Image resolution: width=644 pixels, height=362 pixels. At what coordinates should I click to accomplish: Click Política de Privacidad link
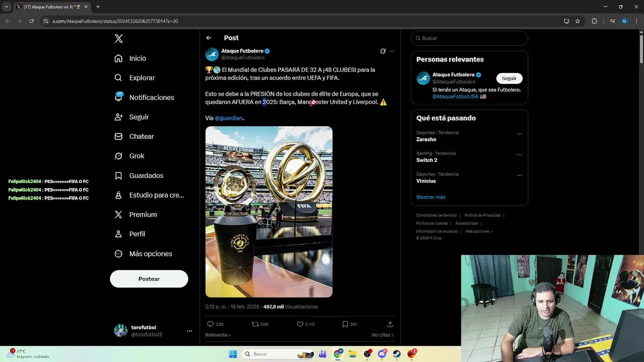[x=482, y=215]
